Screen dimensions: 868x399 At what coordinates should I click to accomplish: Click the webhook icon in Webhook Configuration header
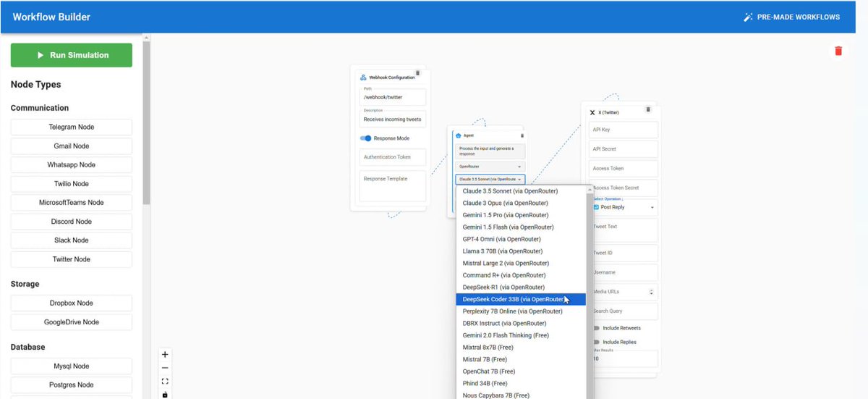coord(363,77)
